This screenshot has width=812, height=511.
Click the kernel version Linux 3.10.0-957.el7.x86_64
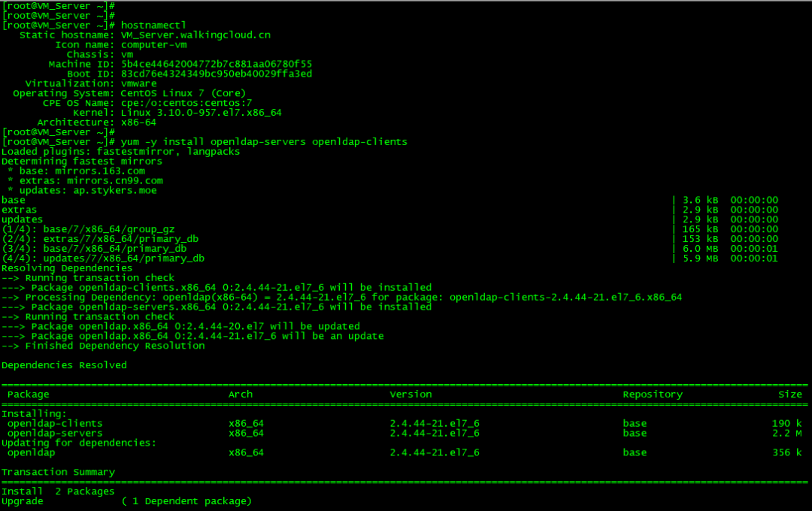[x=201, y=113]
